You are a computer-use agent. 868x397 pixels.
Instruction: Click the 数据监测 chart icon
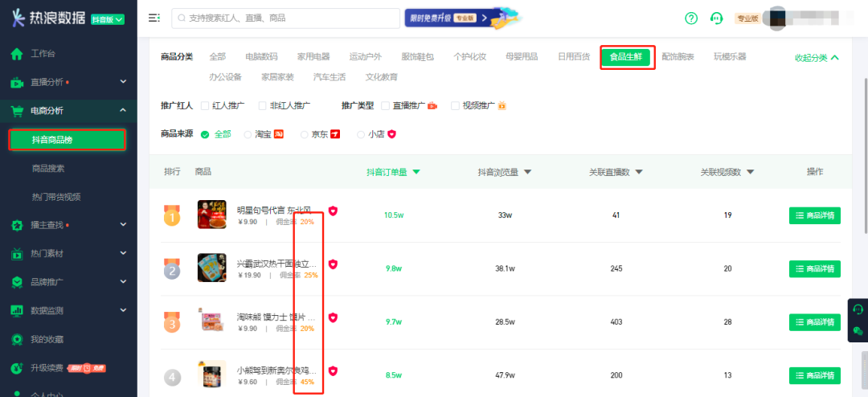coord(17,311)
